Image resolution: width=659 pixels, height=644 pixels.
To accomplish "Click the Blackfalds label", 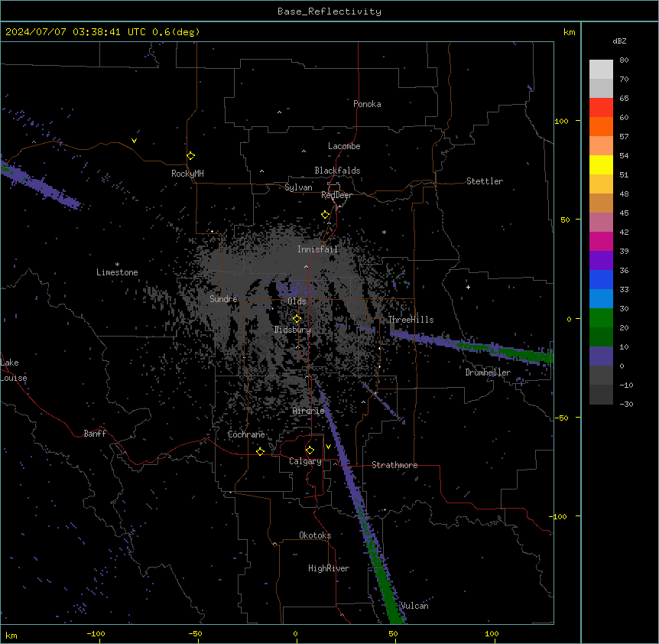I will 337,171.
